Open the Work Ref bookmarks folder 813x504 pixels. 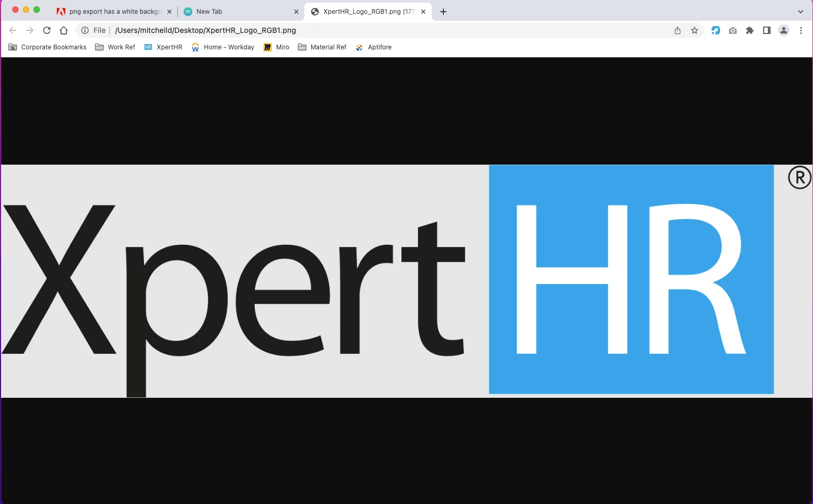[115, 47]
